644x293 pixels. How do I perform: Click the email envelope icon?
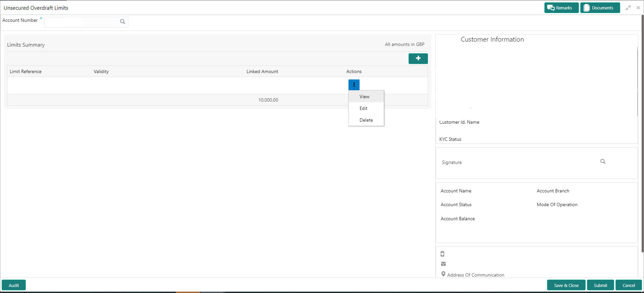point(443,264)
